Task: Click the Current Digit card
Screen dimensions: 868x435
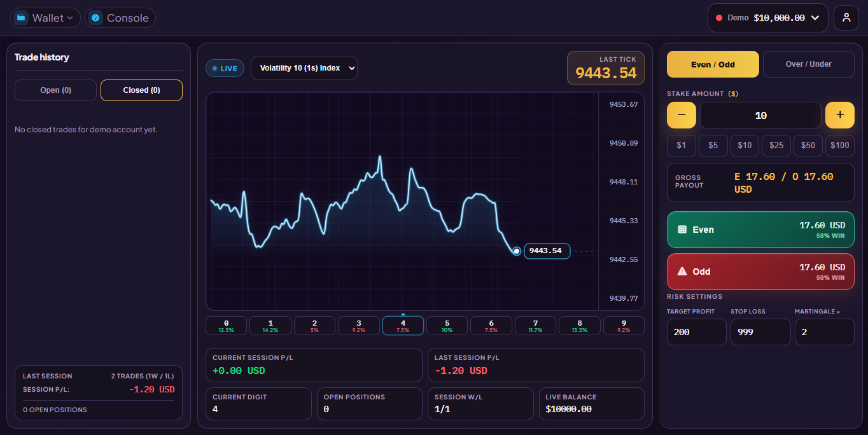Action: (x=258, y=404)
